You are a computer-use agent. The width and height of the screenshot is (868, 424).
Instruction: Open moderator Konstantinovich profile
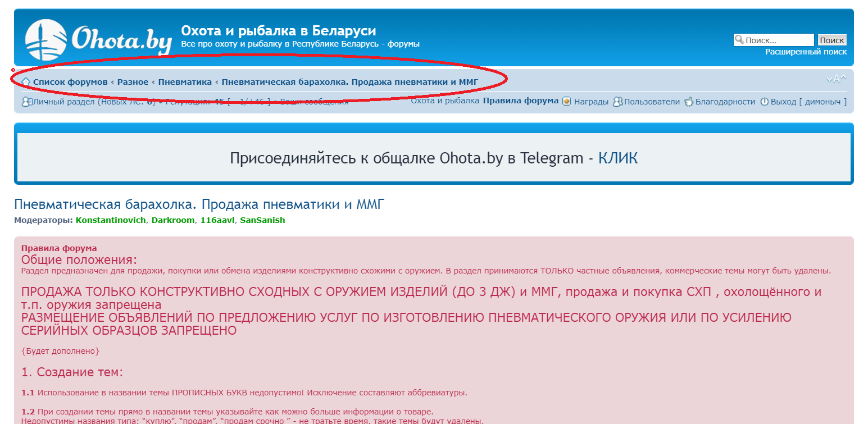pos(111,220)
